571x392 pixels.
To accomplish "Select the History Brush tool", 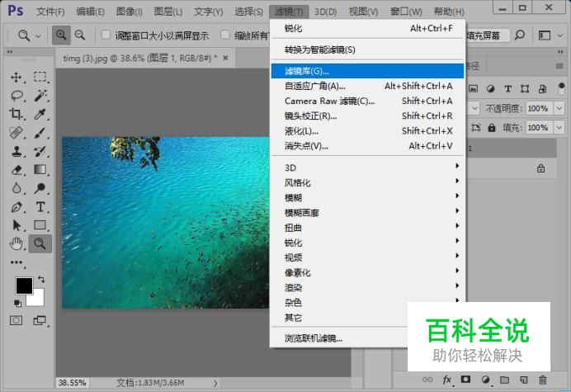I will [x=40, y=151].
